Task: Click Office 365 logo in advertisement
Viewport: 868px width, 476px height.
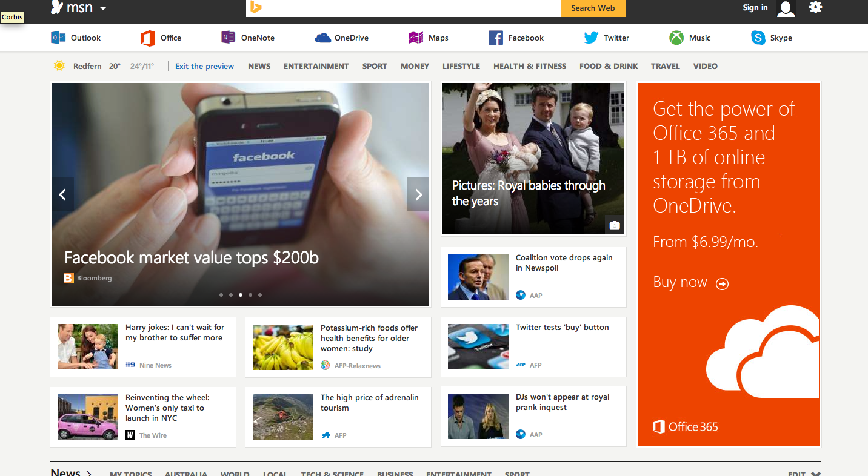Action: (686, 426)
